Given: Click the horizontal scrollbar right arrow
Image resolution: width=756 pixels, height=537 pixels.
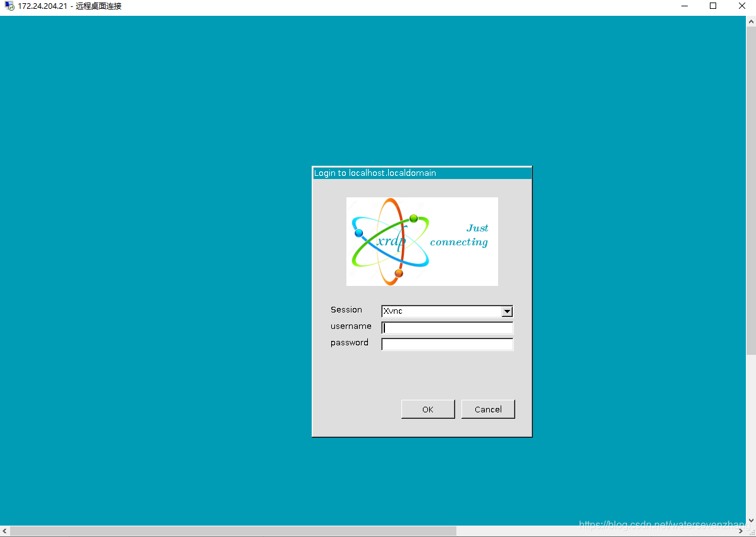Looking at the screenshot, I should pyautogui.click(x=741, y=531).
